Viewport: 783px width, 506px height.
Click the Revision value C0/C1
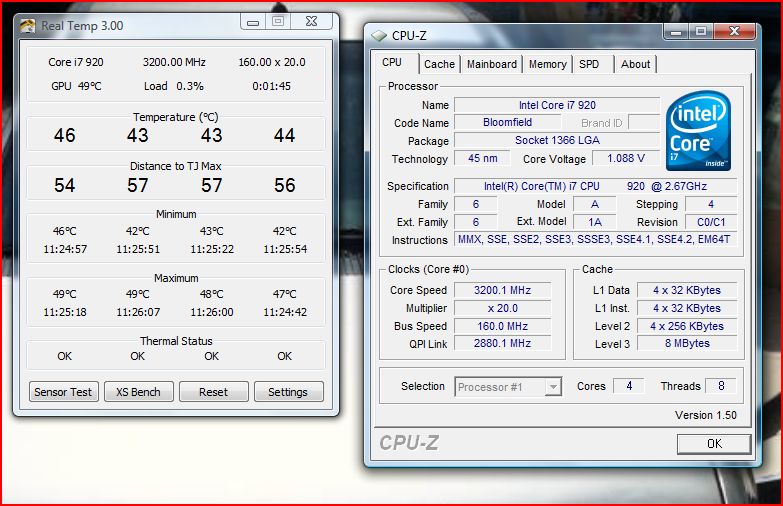pyautogui.click(x=711, y=222)
